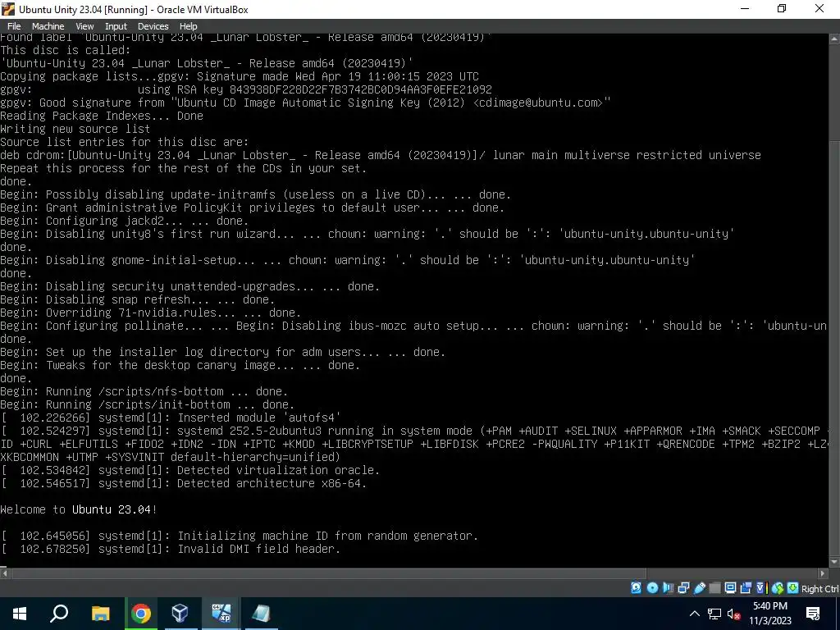Click the display settings indicator icon
The height and width of the screenshot is (630, 840).
(x=730, y=588)
